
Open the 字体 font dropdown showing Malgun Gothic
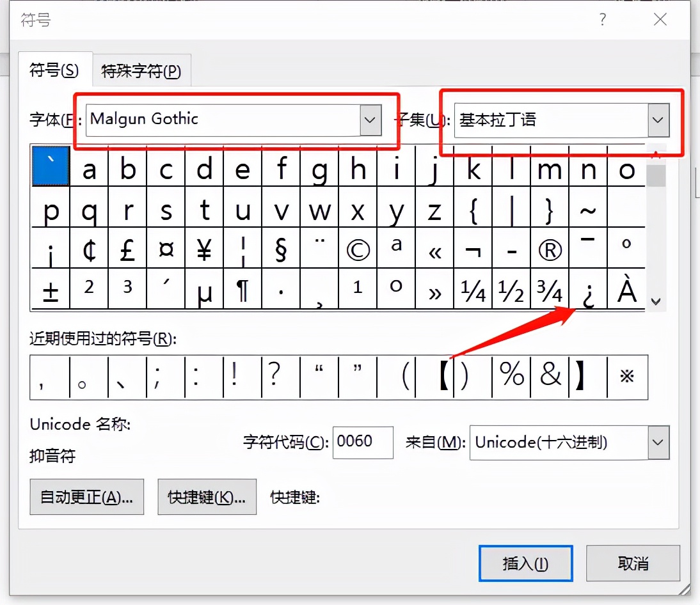369,120
